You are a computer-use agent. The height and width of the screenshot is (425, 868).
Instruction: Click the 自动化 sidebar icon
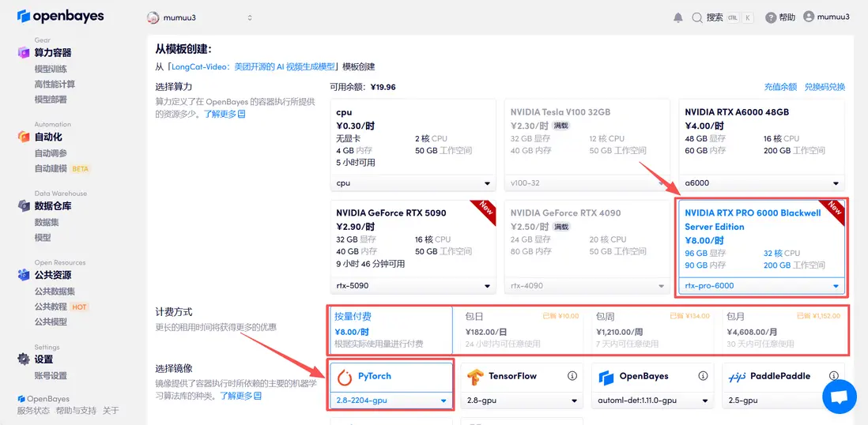(x=23, y=137)
